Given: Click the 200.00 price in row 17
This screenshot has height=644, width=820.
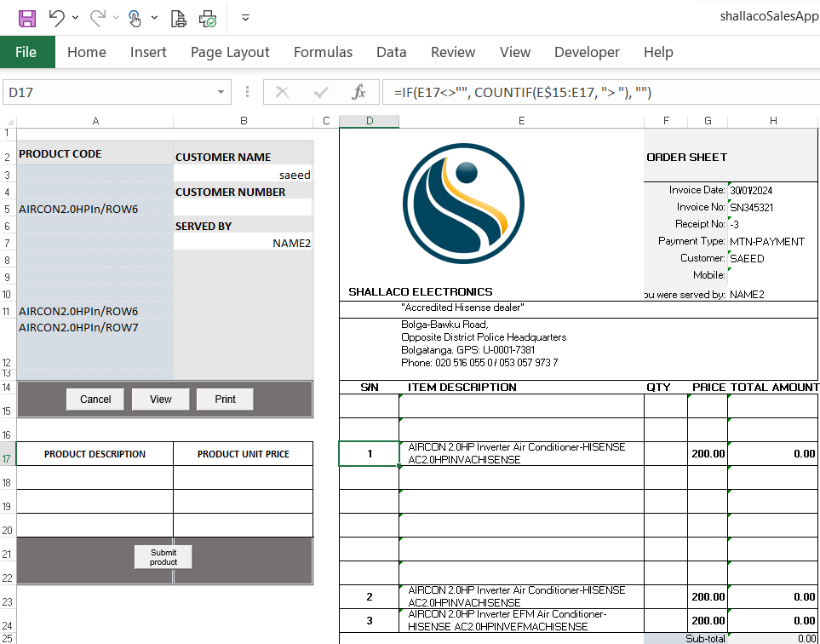Looking at the screenshot, I should [708, 453].
